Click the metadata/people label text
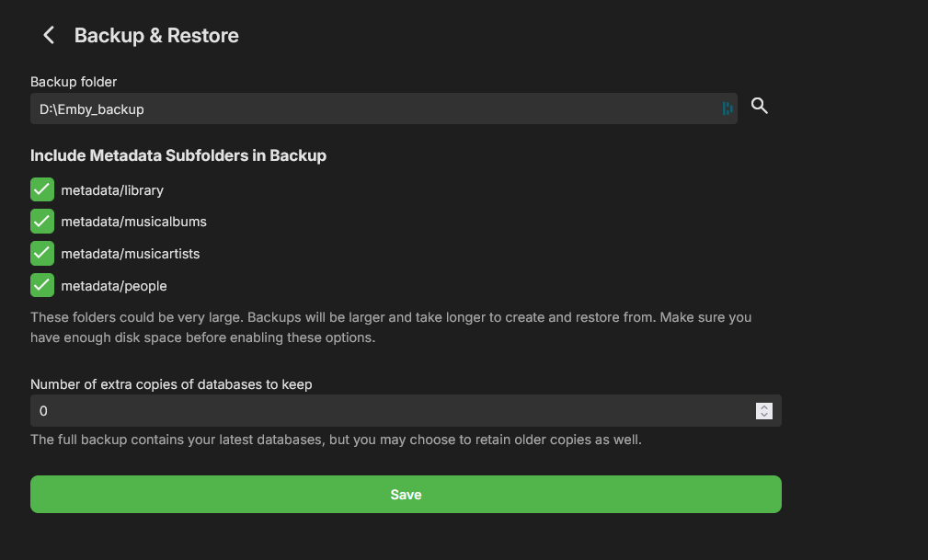Viewport: 928px width, 560px height. coord(114,286)
